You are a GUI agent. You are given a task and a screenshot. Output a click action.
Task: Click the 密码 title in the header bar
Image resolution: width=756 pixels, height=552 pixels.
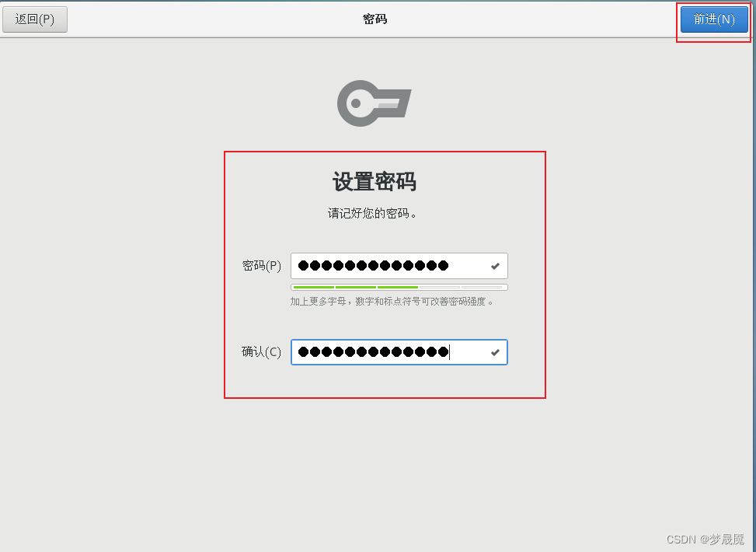pyautogui.click(x=375, y=19)
